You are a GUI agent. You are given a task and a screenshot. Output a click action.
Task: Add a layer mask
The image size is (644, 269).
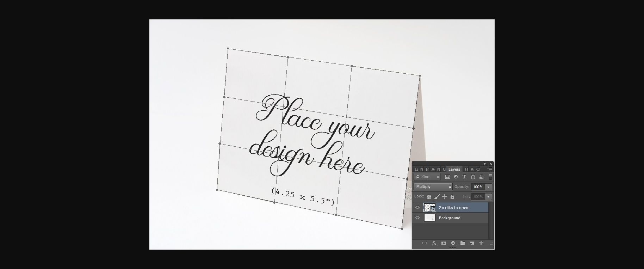click(x=444, y=243)
